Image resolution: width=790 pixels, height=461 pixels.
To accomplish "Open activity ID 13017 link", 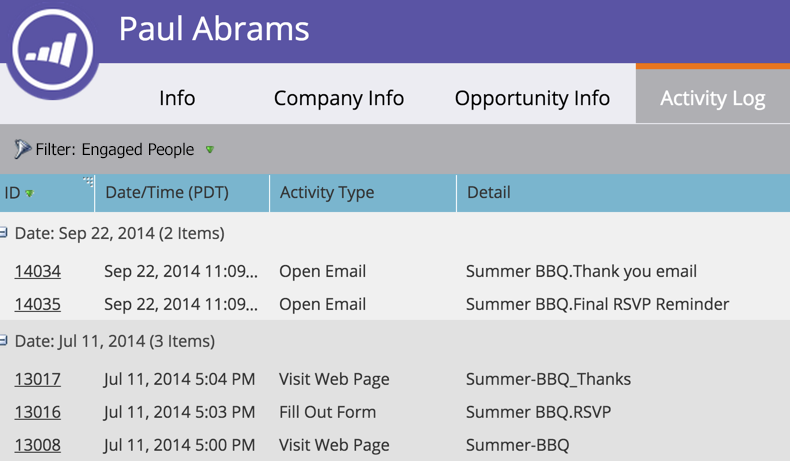I will coord(38,379).
